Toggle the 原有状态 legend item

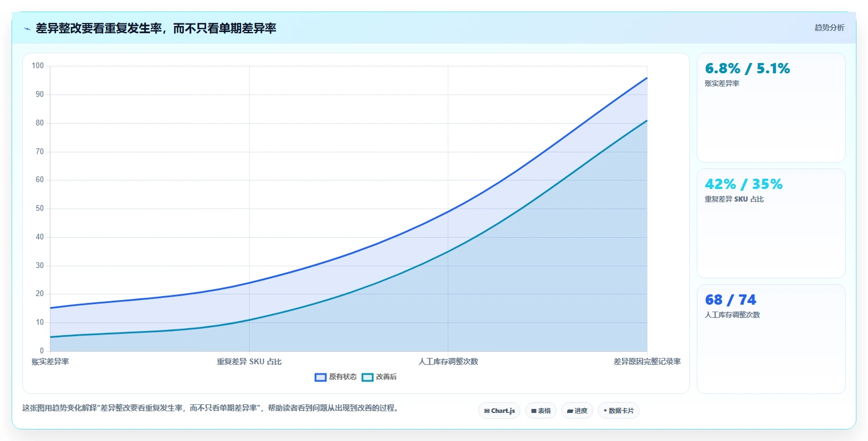point(336,377)
